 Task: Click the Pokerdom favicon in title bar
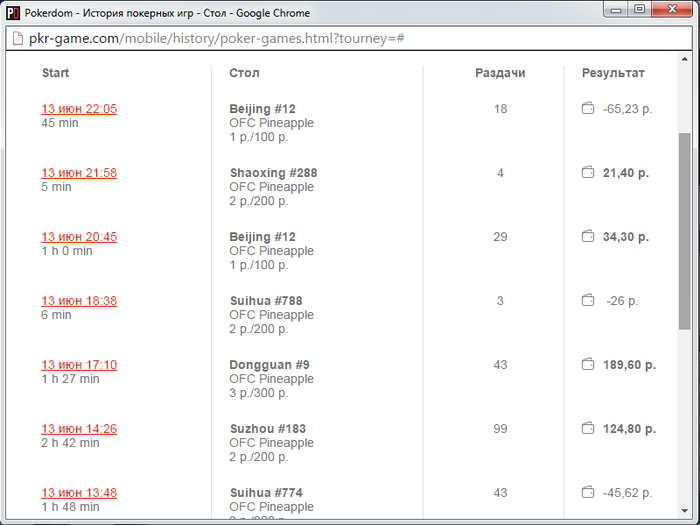(x=13, y=13)
